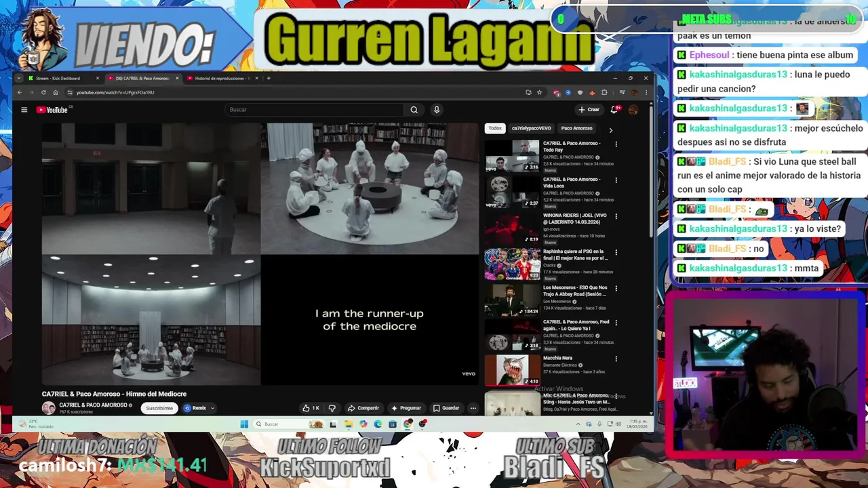Close the Kick Dashboard tab
The image size is (868, 488).
98,78
